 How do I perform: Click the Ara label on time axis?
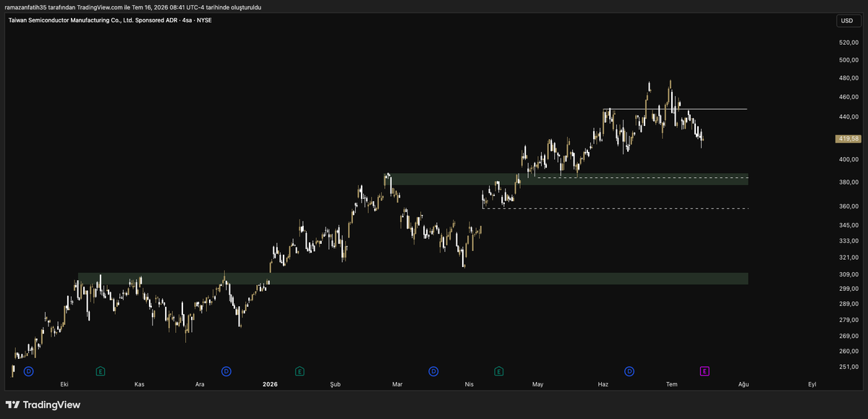pyautogui.click(x=200, y=385)
